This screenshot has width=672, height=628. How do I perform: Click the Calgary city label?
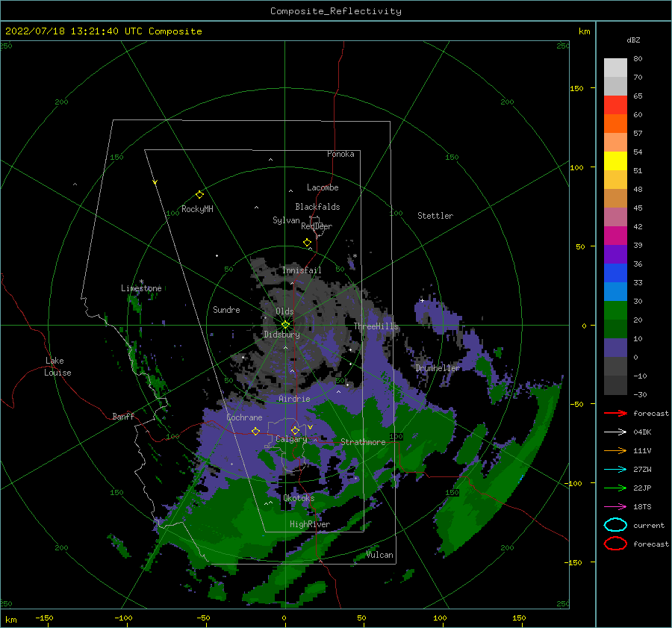[291, 439]
